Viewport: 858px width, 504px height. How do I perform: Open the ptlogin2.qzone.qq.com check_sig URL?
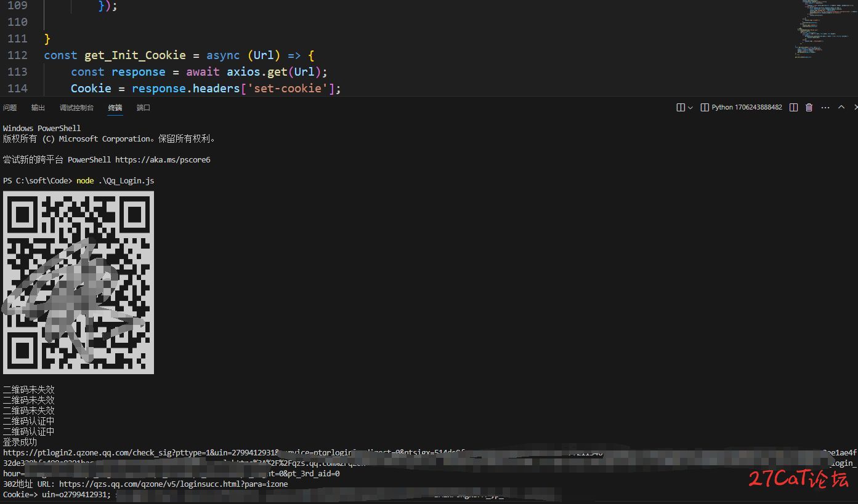[x=430, y=463]
